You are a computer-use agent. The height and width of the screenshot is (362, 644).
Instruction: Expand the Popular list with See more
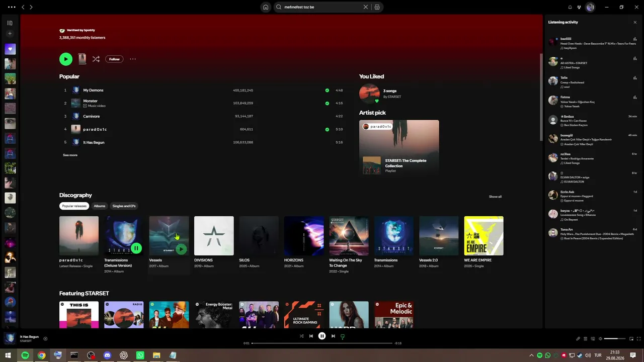click(x=70, y=155)
